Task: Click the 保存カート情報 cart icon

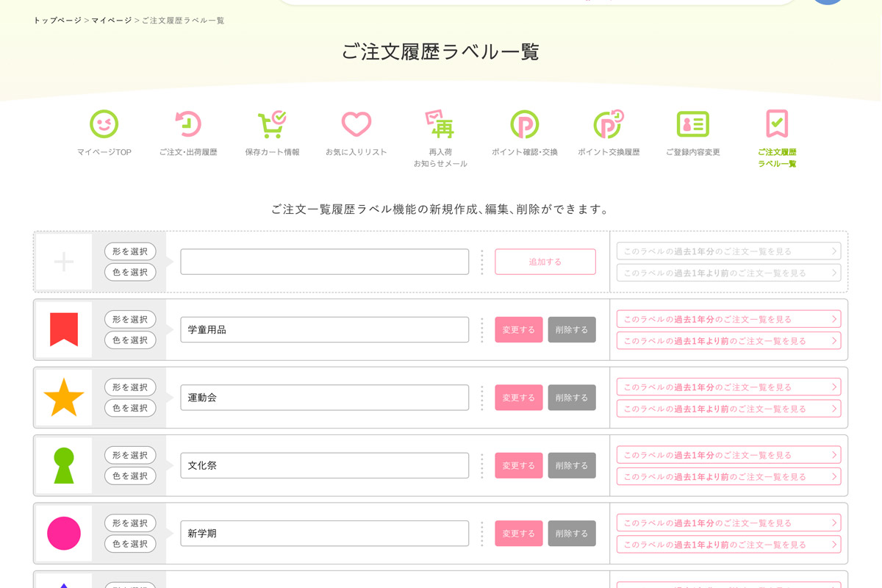Action: click(x=272, y=124)
